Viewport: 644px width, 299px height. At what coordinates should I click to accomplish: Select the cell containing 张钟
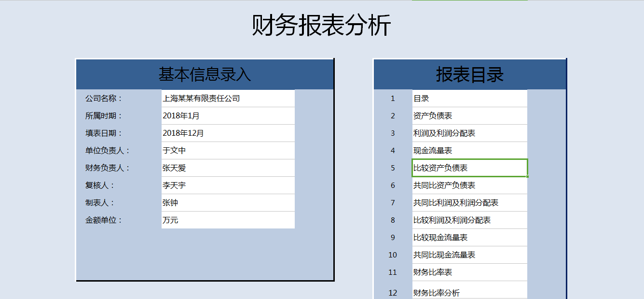[x=228, y=203]
